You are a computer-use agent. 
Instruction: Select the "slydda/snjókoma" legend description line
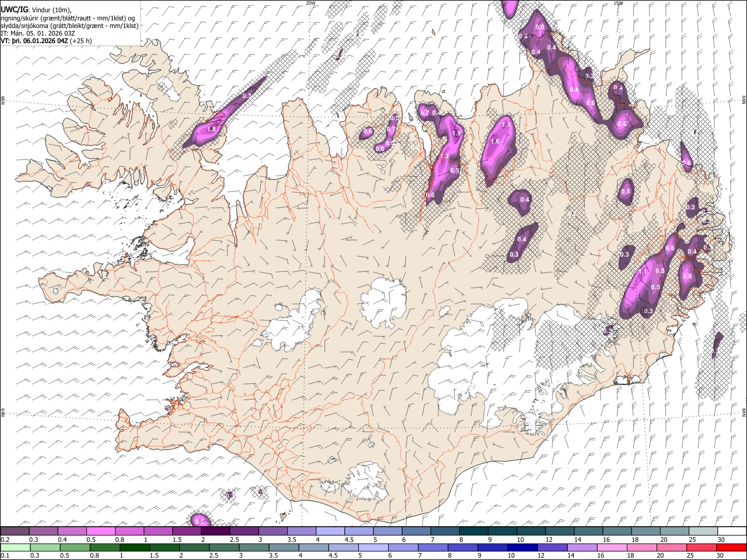click(x=70, y=26)
